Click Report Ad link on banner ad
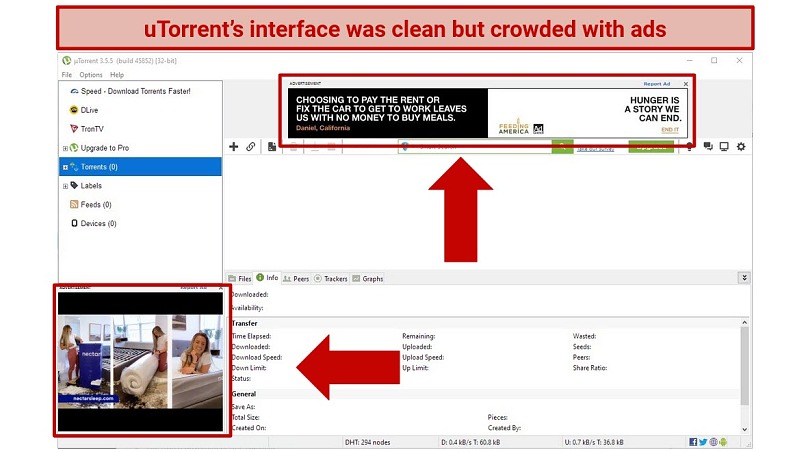This screenshot has height=452, width=806. point(656,83)
